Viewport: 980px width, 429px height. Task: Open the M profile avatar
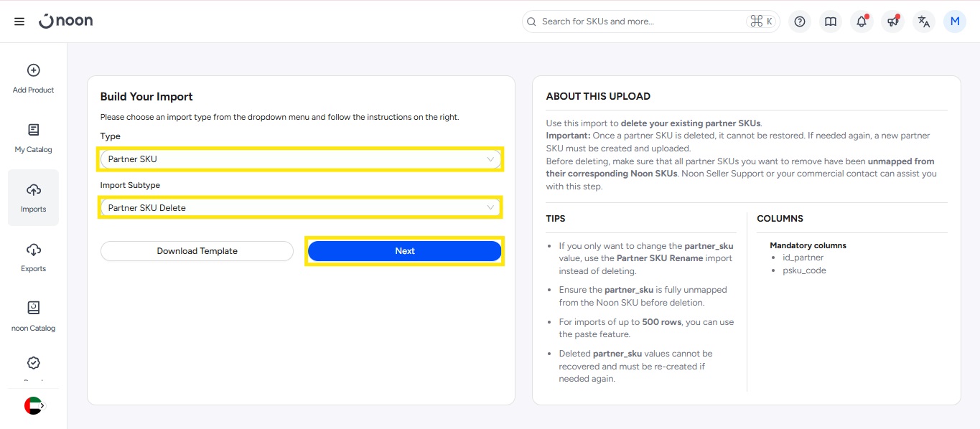955,22
